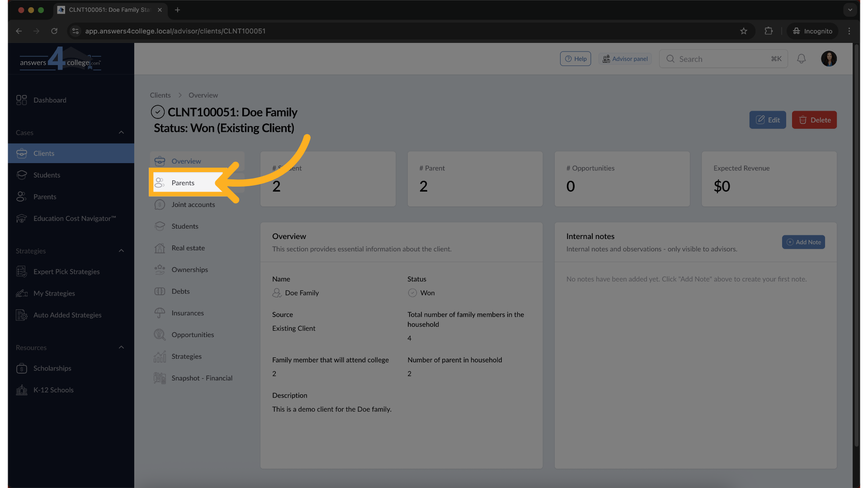Click the Add Note button
The width and height of the screenshot is (868, 488).
803,242
